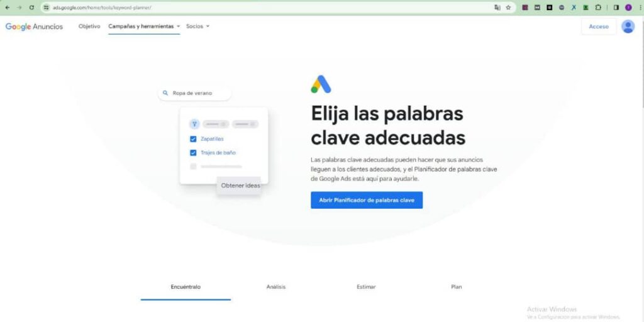
Task: Go back using the browser back arrow
Action: coord(8,8)
